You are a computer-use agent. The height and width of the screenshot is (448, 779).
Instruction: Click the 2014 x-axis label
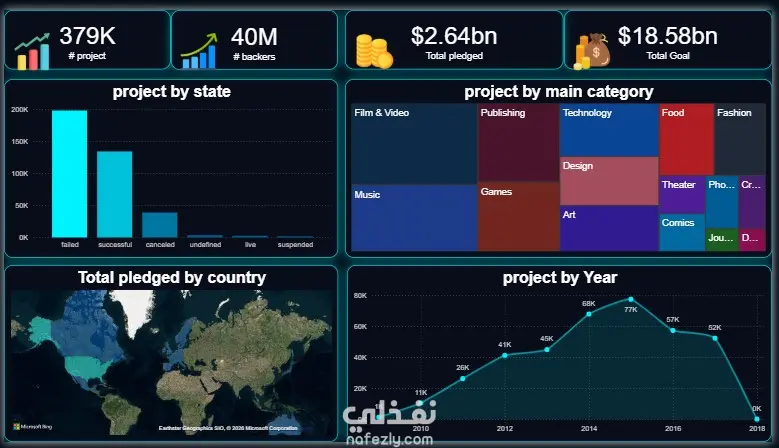point(589,428)
